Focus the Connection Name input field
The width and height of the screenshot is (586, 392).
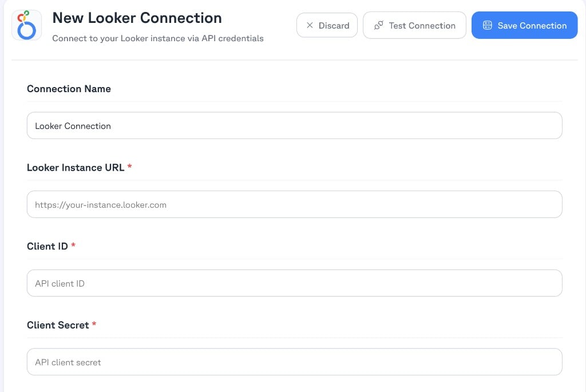[x=295, y=125]
